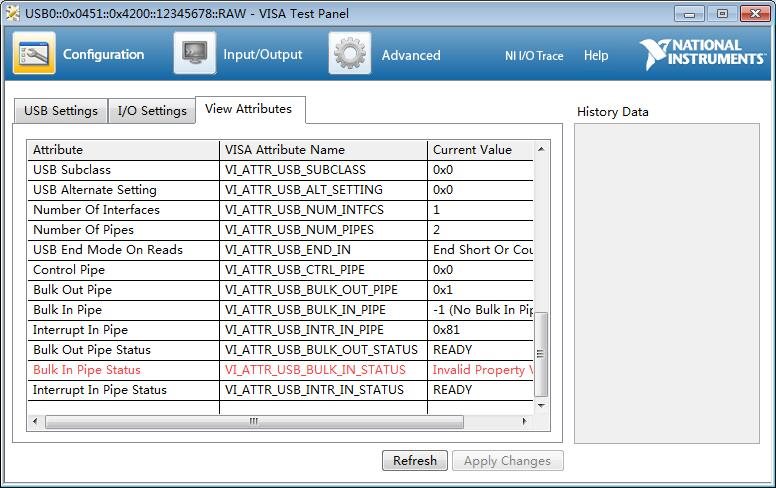This screenshot has height=488, width=776.
Task: Switch to the USB Settings tab
Action: click(x=61, y=110)
